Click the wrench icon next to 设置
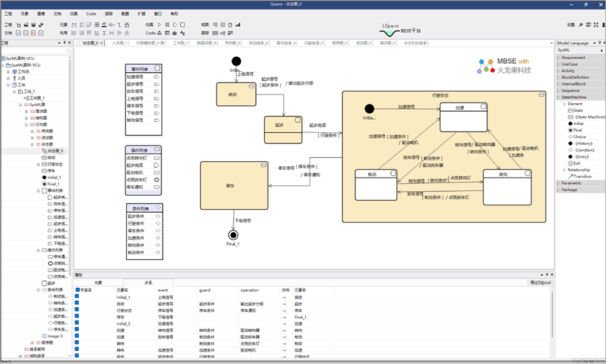The image size is (606, 364). tap(581, 25)
